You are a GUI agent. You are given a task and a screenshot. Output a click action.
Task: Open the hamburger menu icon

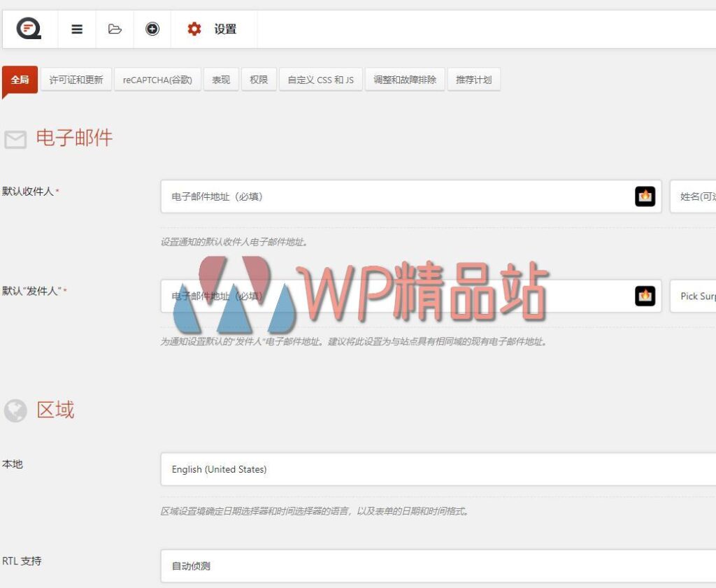[76, 29]
